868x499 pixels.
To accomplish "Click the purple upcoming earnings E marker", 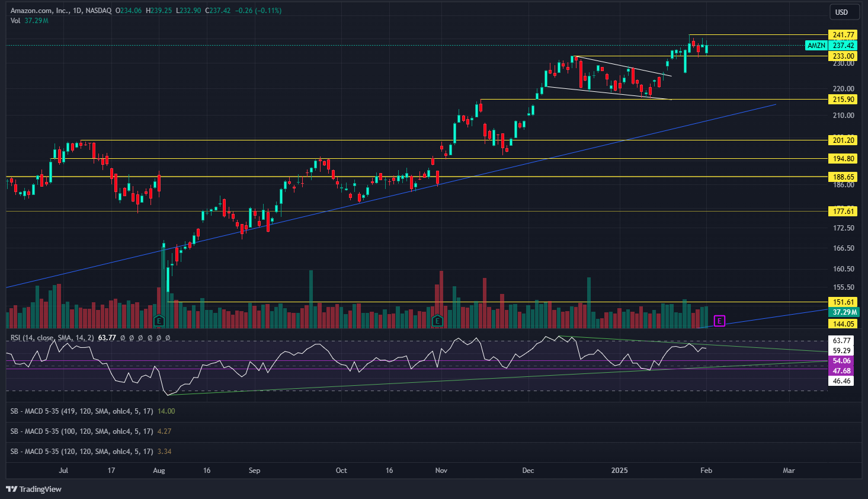I will [719, 321].
